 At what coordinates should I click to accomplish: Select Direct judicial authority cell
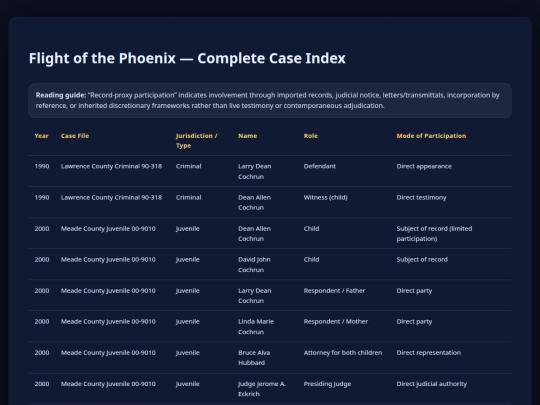pyautogui.click(x=431, y=384)
